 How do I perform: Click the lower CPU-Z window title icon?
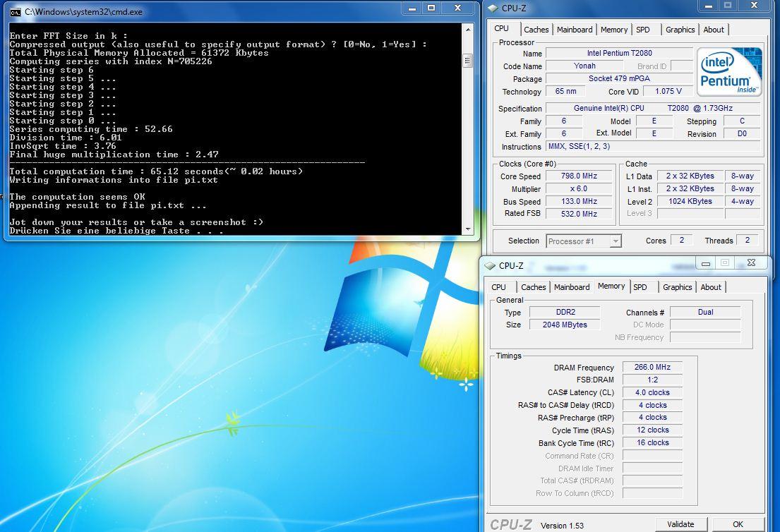[x=490, y=266]
